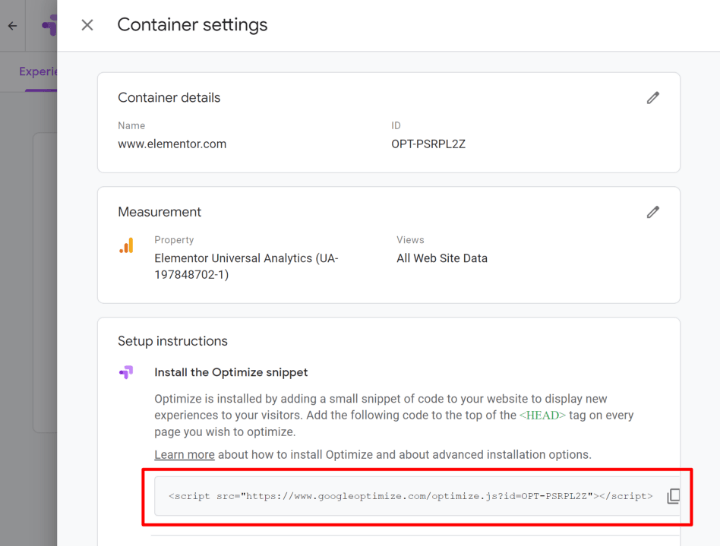Click the green HEAD tag text
The height and width of the screenshot is (546, 720).
point(540,415)
